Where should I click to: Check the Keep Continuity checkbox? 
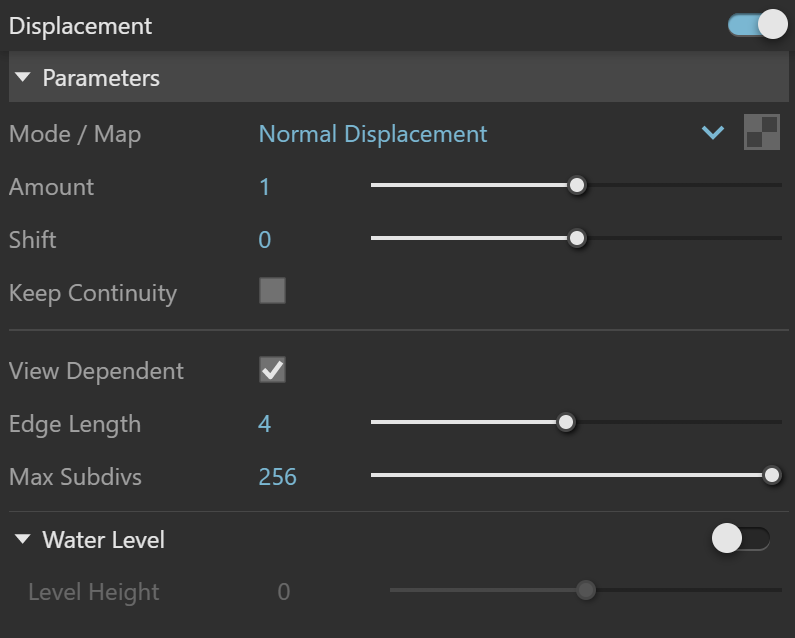pyautogui.click(x=272, y=291)
